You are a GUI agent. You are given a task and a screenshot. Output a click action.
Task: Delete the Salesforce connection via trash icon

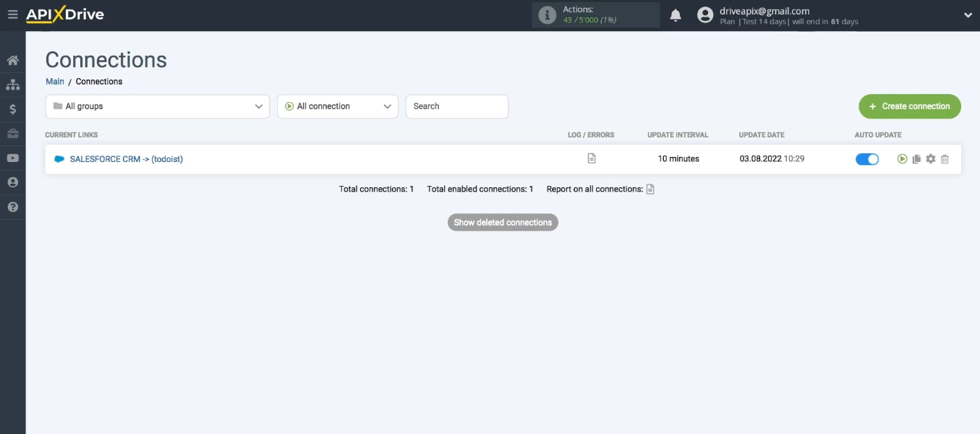point(945,158)
